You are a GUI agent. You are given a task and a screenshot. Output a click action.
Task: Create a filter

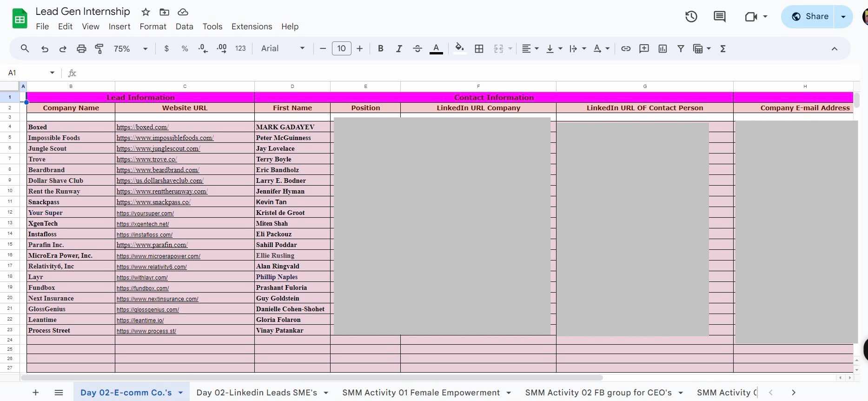[x=681, y=48]
